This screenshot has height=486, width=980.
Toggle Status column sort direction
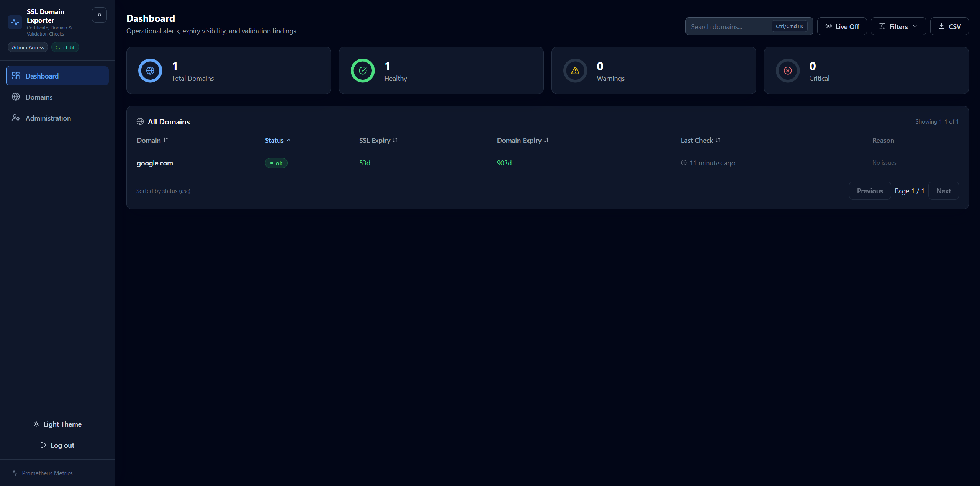point(278,141)
